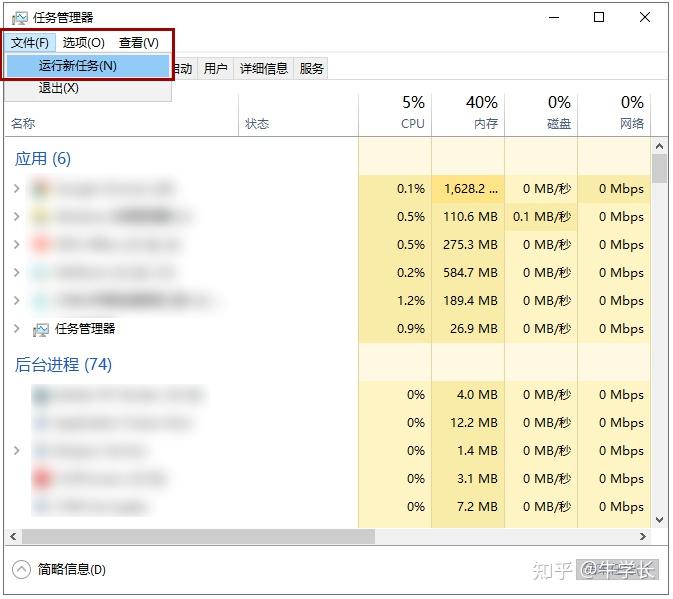Image resolution: width=673 pixels, height=599 pixels.
Task: Select 运行新任务(N) from the File menu
Action: pyautogui.click(x=78, y=66)
